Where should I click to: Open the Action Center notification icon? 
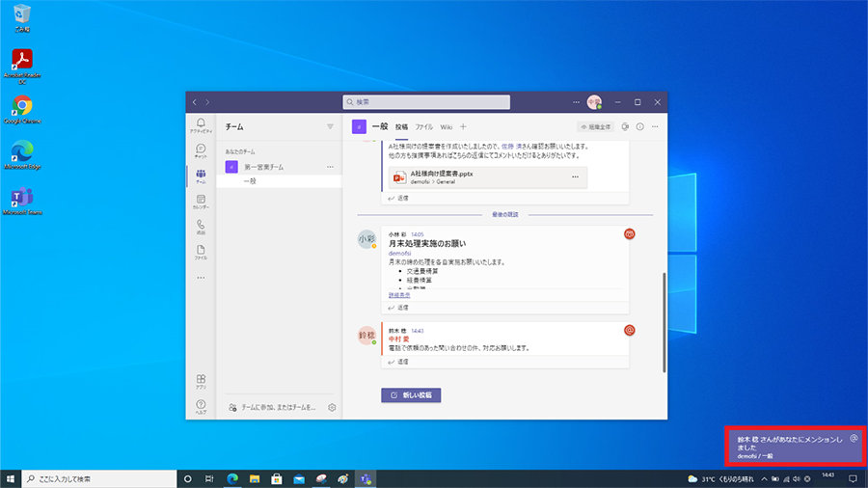[854, 479]
